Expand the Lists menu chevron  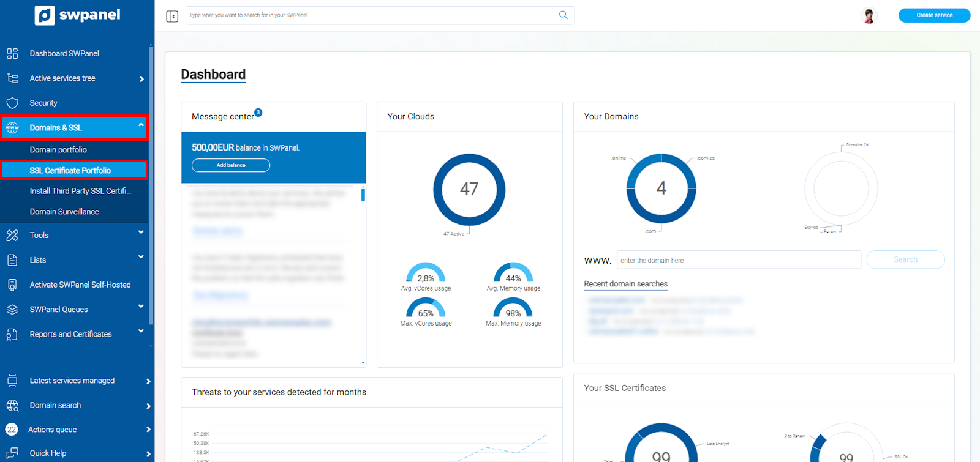141,257
